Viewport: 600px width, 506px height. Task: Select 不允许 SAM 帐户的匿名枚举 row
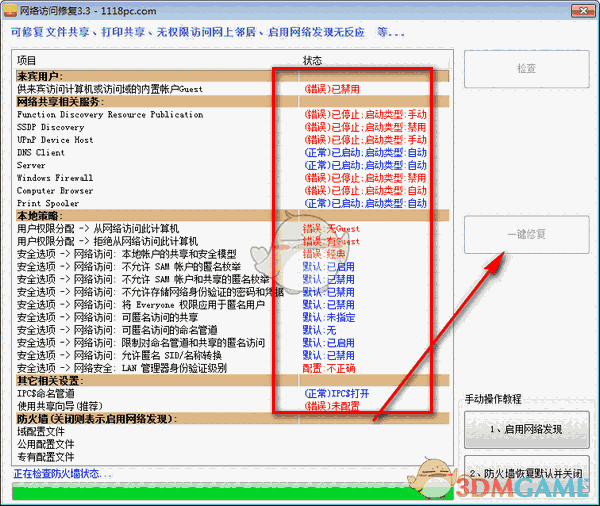pos(232,266)
